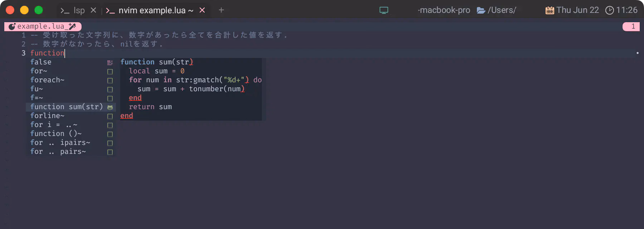Select the 'f=~' snippet completion
The height and width of the screenshot is (229, 644).
pos(71,98)
